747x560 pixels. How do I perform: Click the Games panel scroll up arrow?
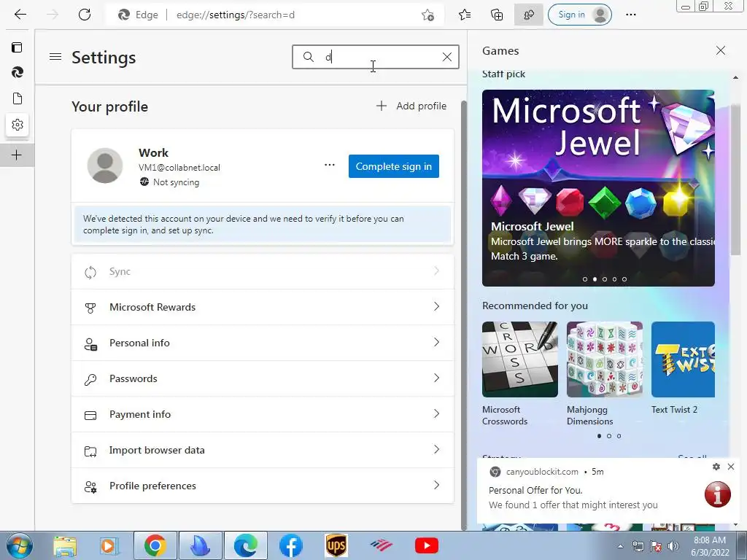(735, 77)
